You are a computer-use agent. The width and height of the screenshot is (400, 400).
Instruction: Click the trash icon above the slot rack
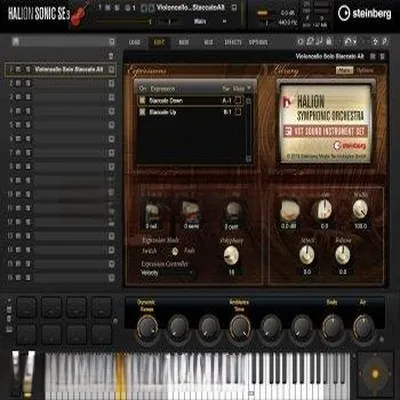[112, 56]
